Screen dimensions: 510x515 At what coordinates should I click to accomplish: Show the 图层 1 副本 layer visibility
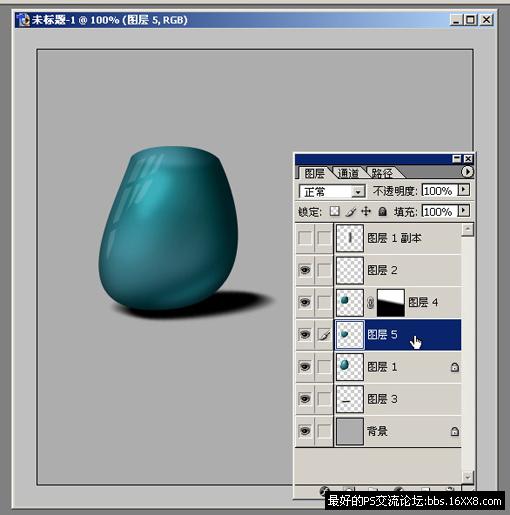pyautogui.click(x=305, y=238)
